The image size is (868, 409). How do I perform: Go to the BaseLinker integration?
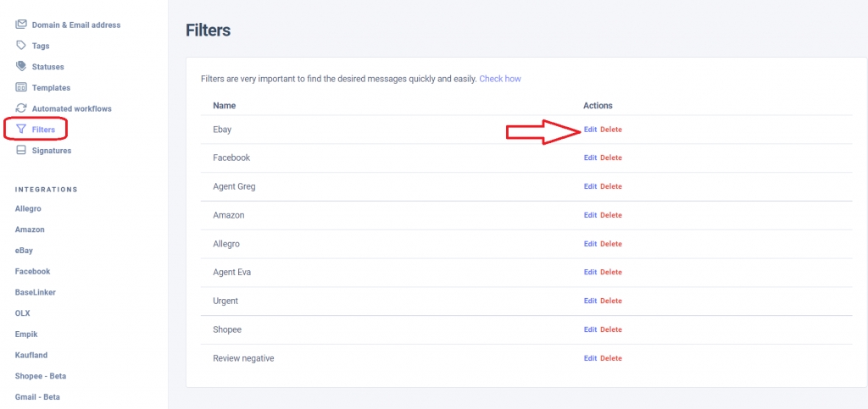(x=35, y=292)
